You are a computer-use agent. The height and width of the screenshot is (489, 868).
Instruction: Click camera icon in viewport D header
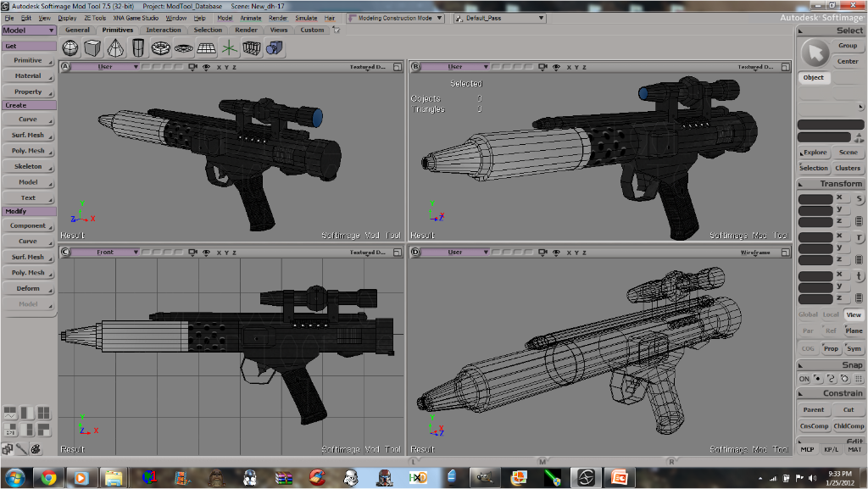pyautogui.click(x=542, y=253)
